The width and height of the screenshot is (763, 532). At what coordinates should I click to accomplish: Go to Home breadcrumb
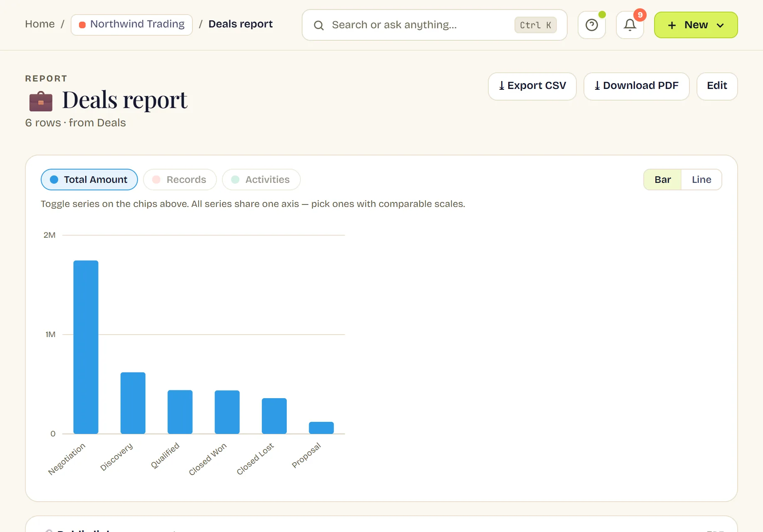(40, 24)
